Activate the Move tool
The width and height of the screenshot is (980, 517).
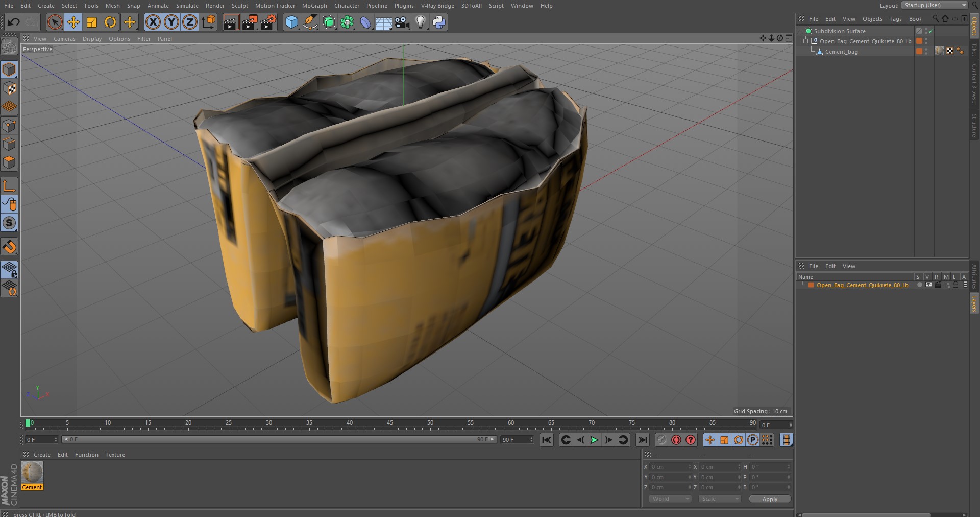click(x=73, y=22)
